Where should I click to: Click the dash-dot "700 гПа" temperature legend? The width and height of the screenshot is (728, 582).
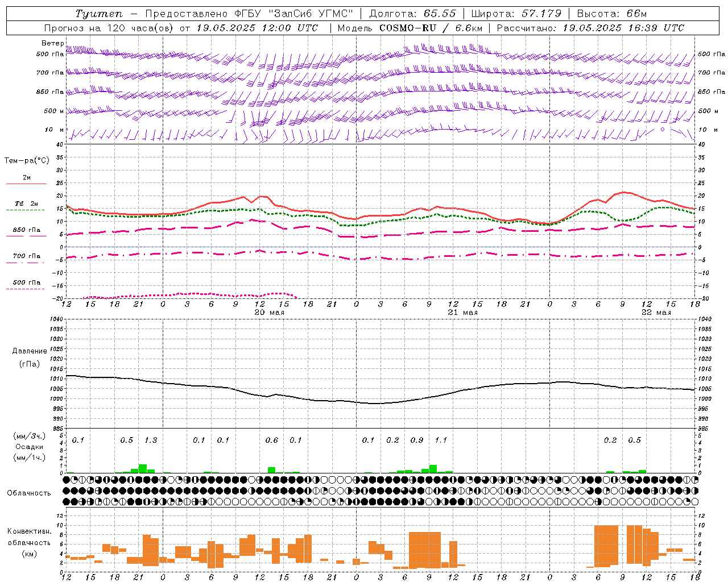point(26,259)
